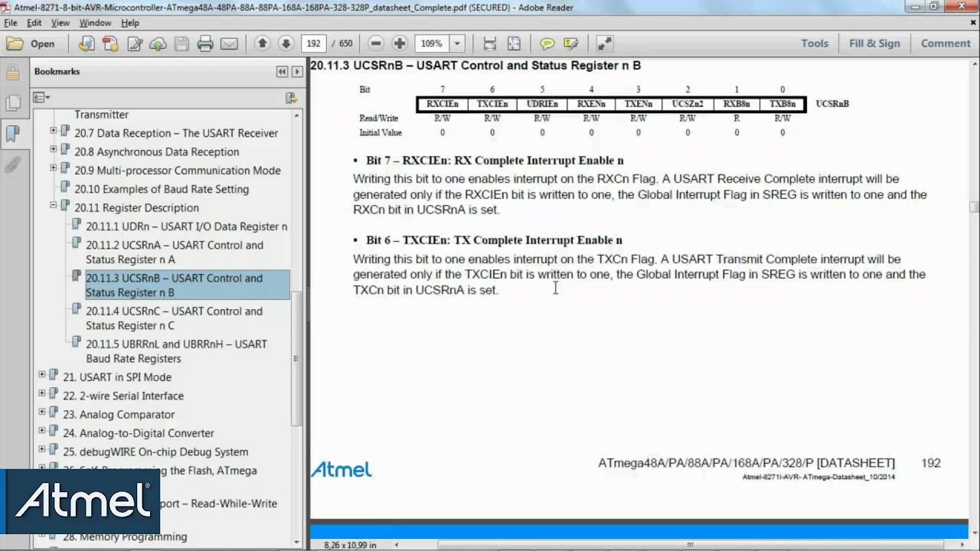Open the Edit menu
The width and height of the screenshot is (980, 551).
34,23
